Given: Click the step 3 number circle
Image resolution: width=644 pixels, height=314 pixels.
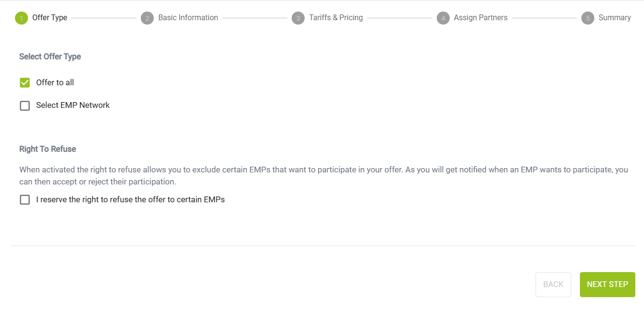Looking at the screenshot, I should tap(298, 18).
